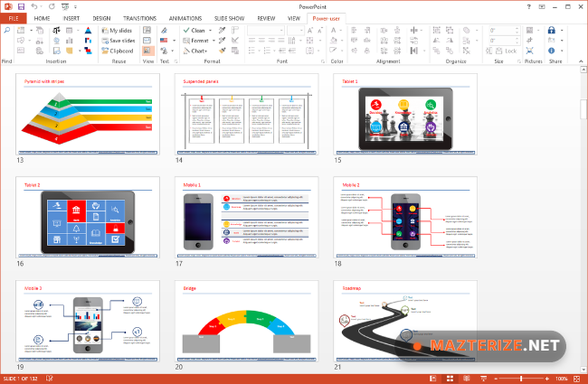
Task: Click Reading View icon in status bar
Action: [467, 379]
